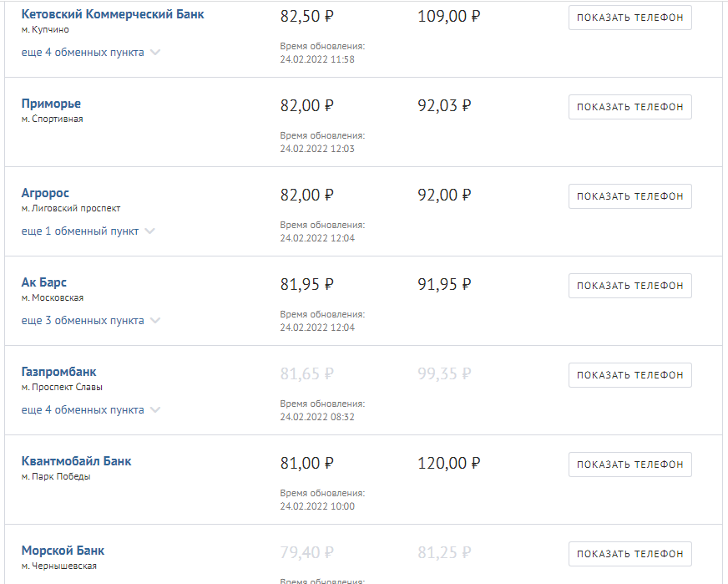This screenshot has height=584, width=728.
Task: Show phone number for Ак Барс
Action: pos(629,286)
